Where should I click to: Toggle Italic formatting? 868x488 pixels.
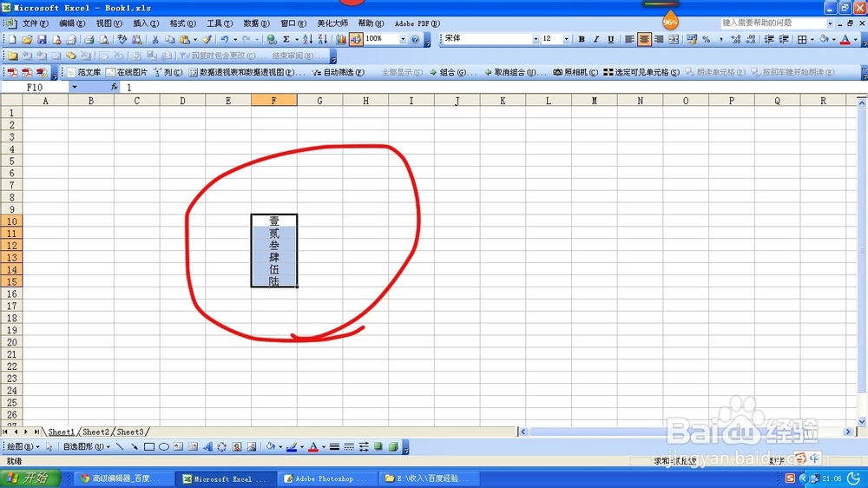pyautogui.click(x=596, y=39)
